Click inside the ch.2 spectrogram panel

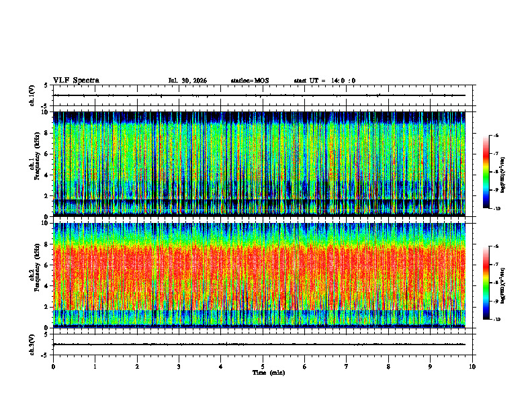(x=259, y=275)
